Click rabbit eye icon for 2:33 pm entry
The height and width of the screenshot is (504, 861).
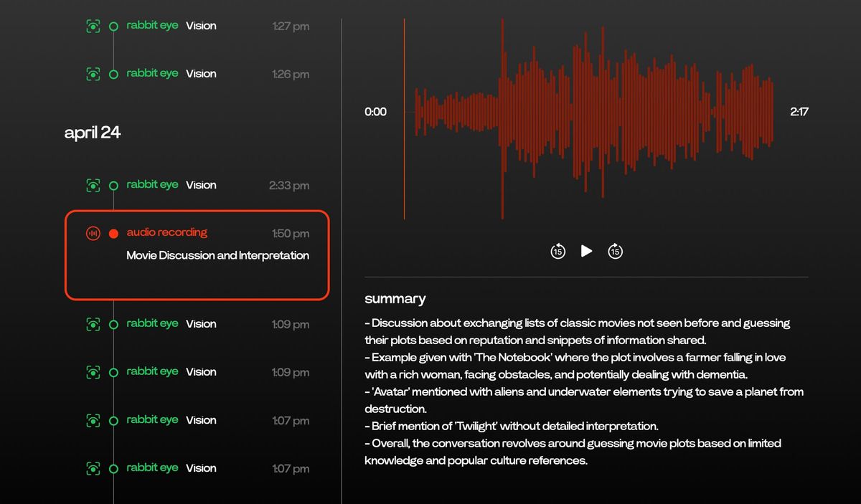93,185
